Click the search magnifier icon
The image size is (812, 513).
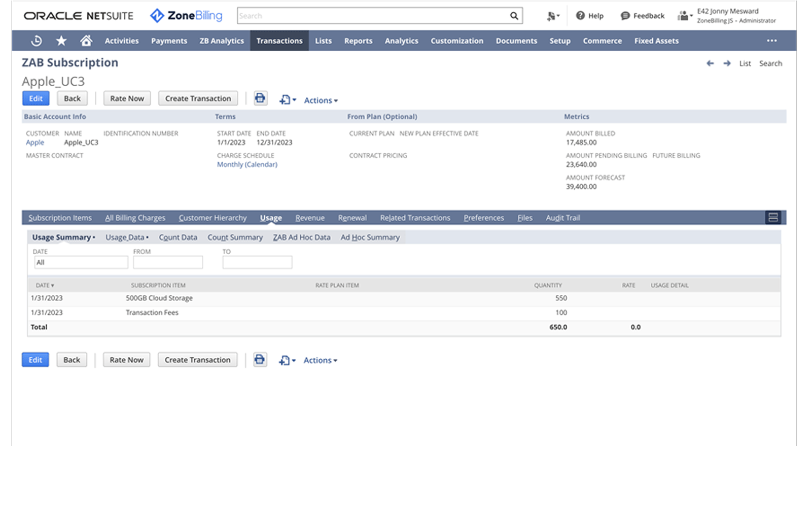[514, 16]
